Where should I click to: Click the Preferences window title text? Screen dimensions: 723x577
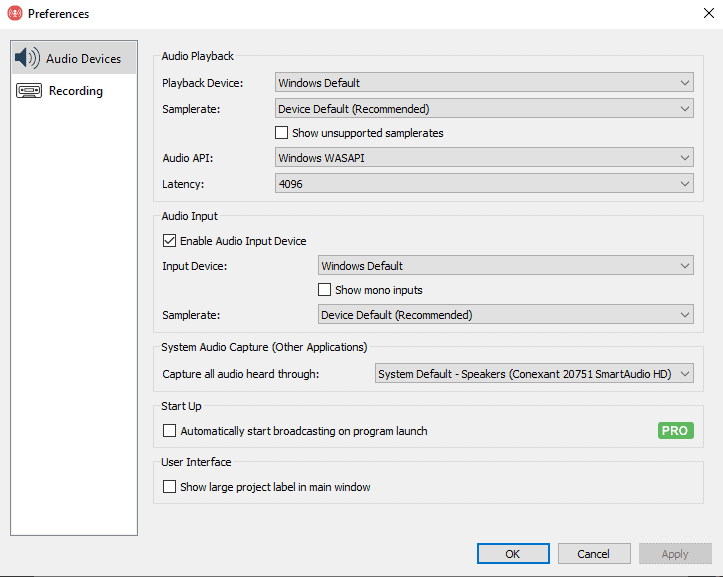(58, 14)
